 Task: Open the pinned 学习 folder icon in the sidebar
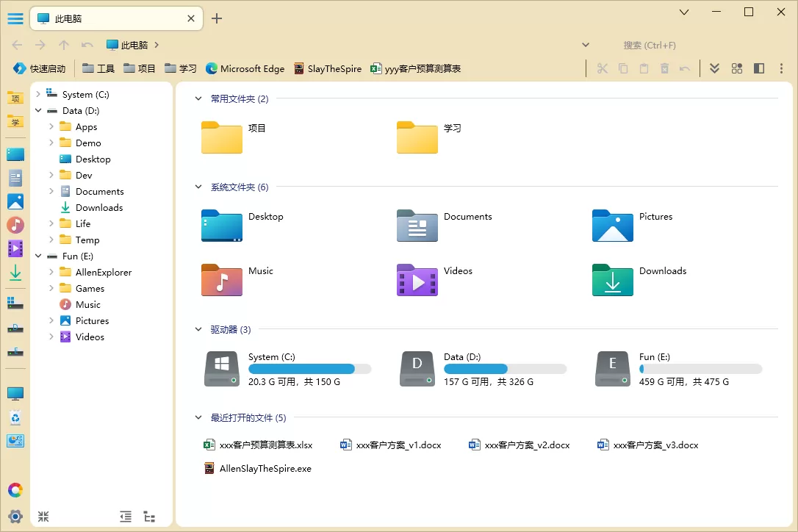(15, 122)
